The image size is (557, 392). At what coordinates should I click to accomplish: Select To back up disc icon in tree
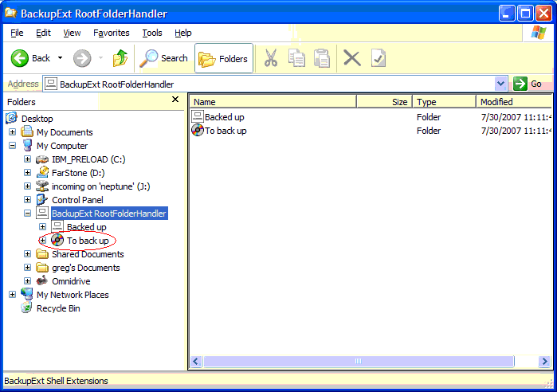pyautogui.click(x=57, y=240)
